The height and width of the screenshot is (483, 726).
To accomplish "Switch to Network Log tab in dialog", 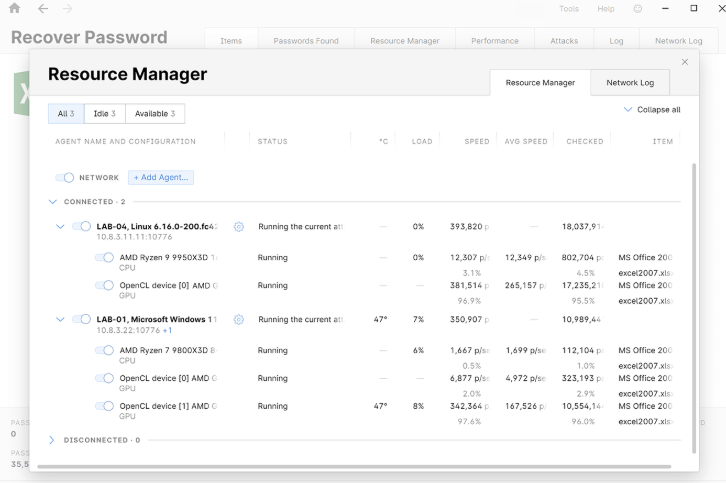I will [630, 83].
